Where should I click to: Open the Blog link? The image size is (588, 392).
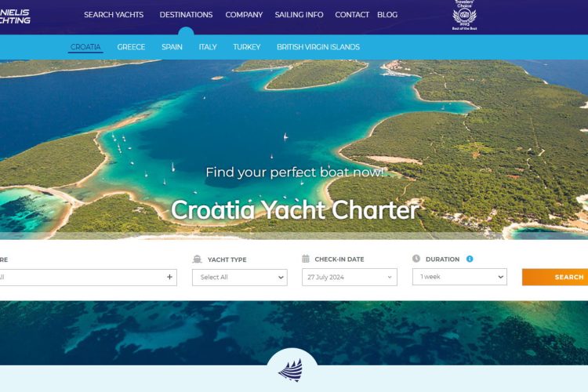point(387,15)
